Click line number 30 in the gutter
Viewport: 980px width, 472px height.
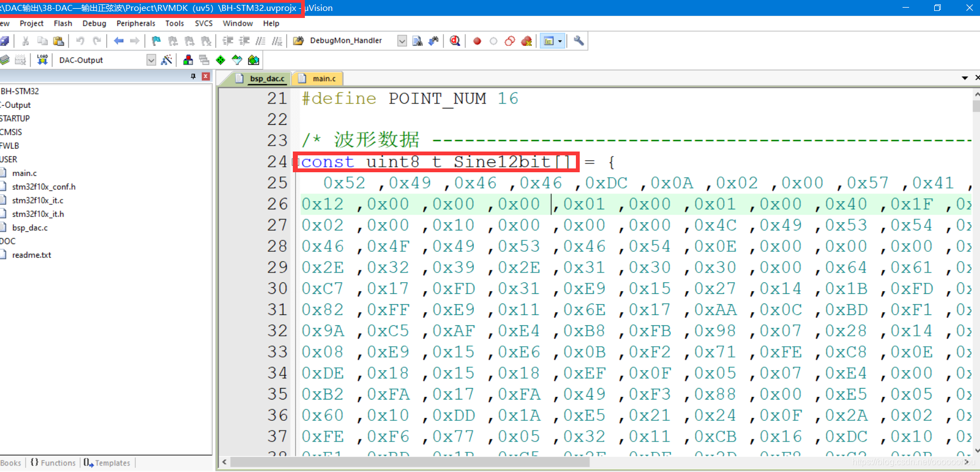(x=277, y=288)
